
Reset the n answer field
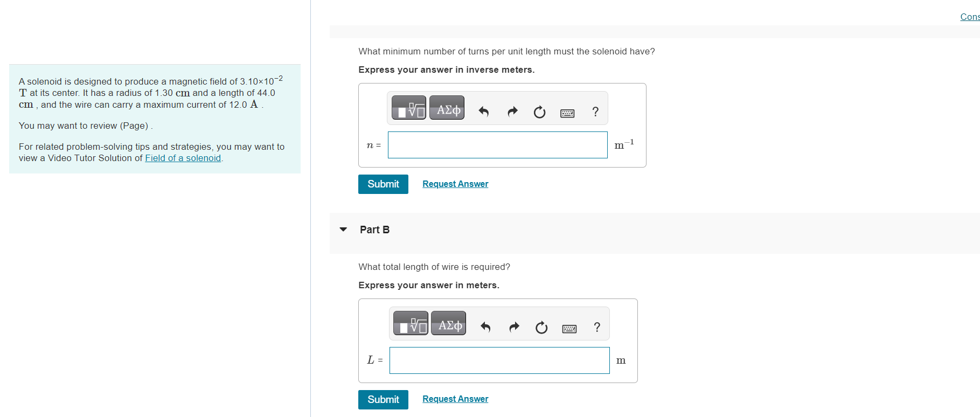click(x=539, y=112)
